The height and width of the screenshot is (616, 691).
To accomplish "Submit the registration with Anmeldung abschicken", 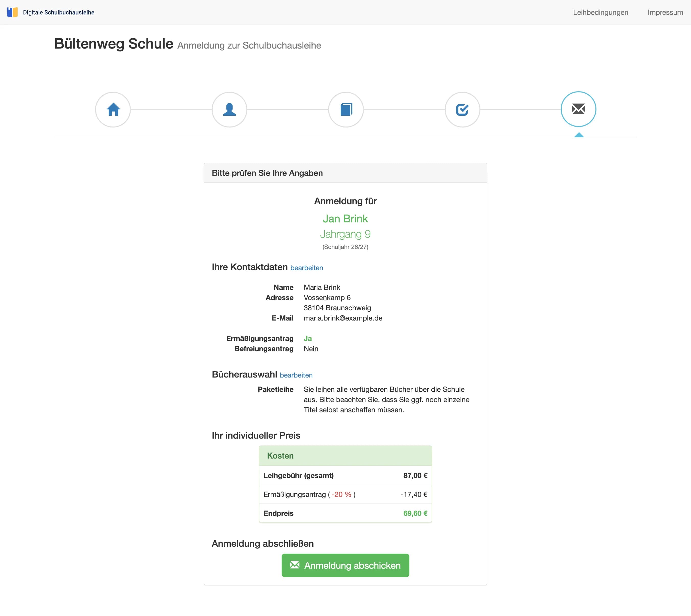I will 345,565.
